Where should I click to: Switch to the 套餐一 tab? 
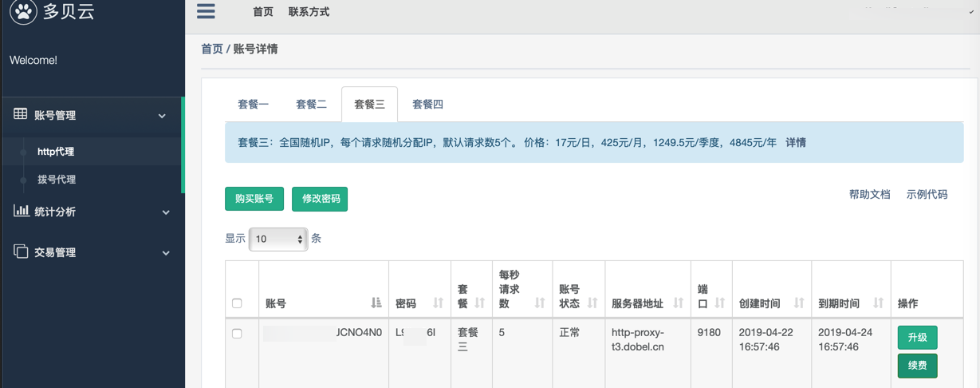254,105
